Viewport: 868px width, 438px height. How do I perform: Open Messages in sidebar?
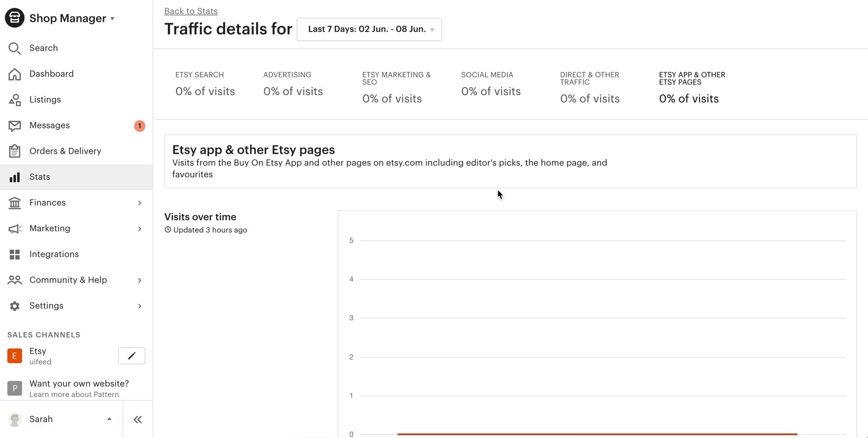[x=76, y=125]
